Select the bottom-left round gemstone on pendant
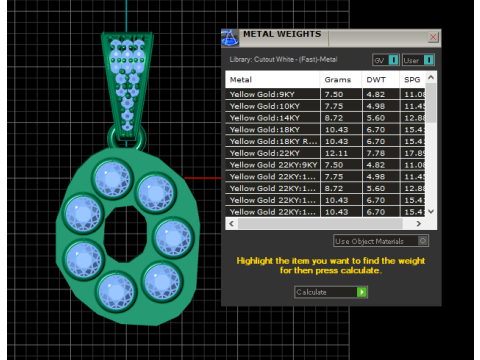Viewport: 480px width, 360px height. tap(83, 260)
